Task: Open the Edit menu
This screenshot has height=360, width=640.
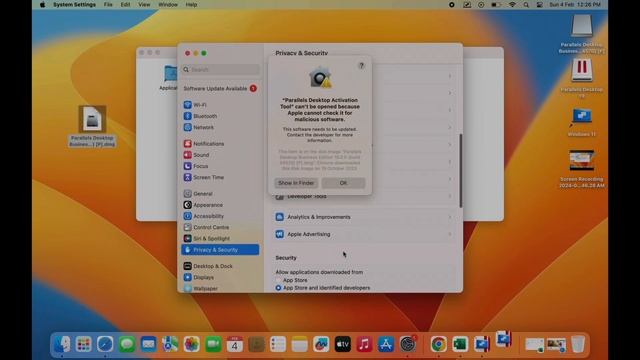Action: coord(125,4)
